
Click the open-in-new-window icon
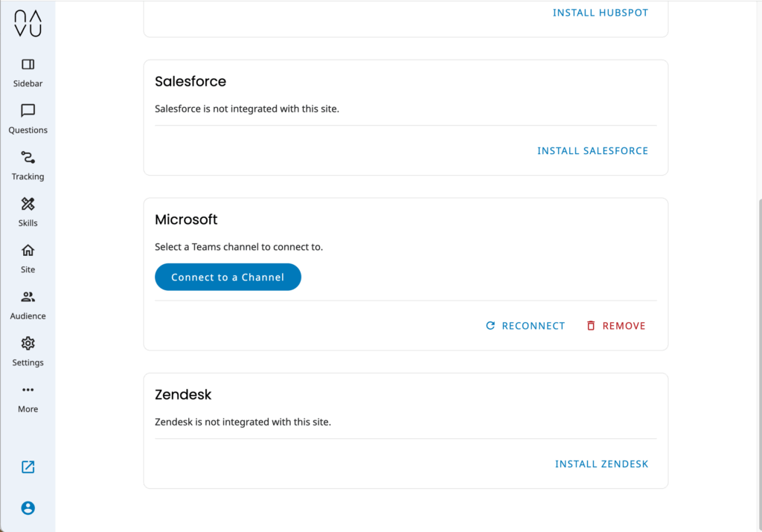(x=28, y=467)
